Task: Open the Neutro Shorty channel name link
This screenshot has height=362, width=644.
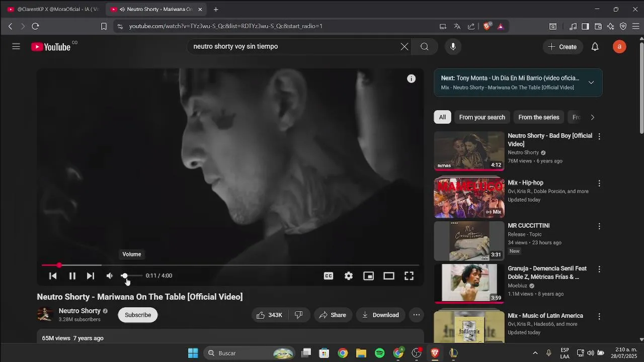Action: coord(79,311)
